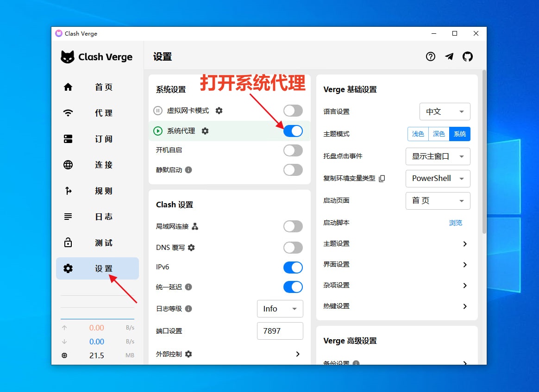Click the test padlock icon
Image resolution: width=539 pixels, height=392 pixels.
pyautogui.click(x=68, y=243)
